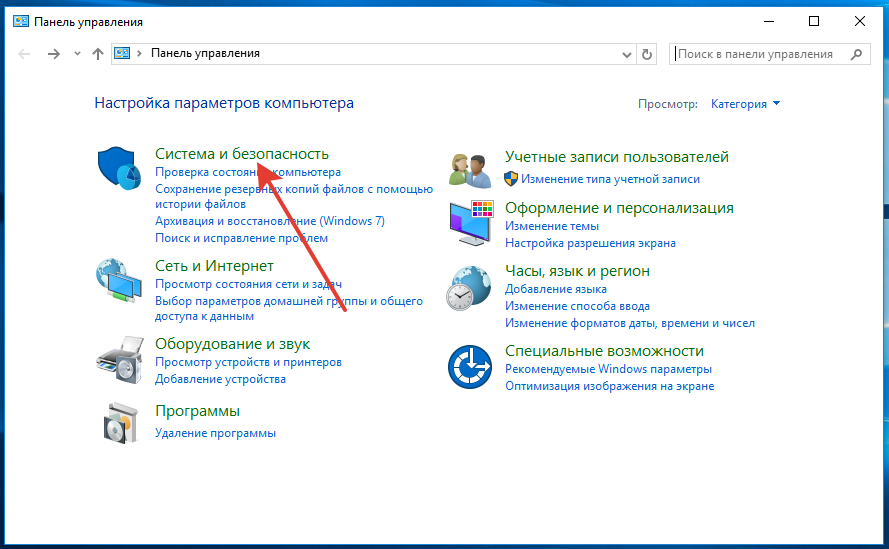Open Система и безопасность category

pos(242,154)
